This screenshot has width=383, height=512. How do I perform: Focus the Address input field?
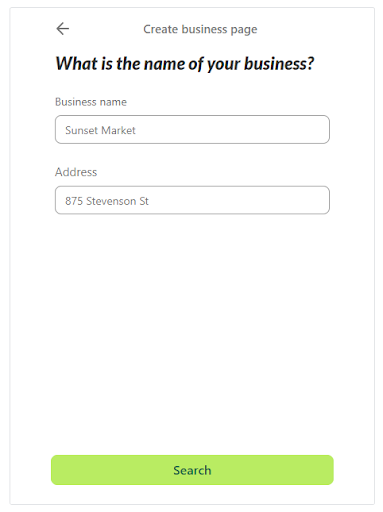(192, 200)
